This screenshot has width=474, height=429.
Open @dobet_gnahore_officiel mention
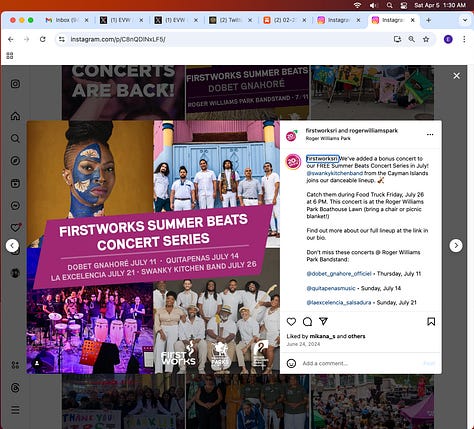coord(339,274)
